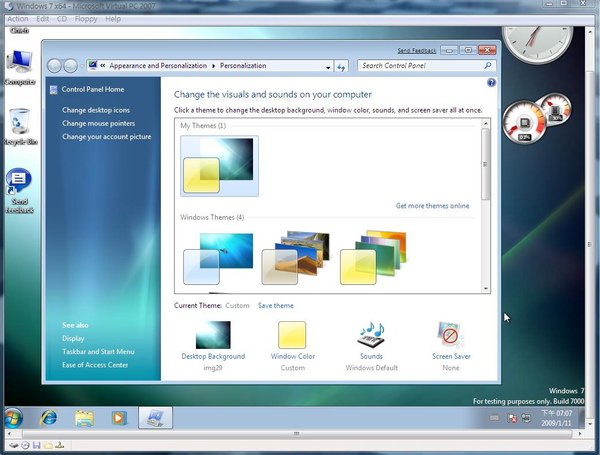This screenshot has width=600, height=455.
Task: Open the Computer desktop icon
Action: click(x=20, y=67)
